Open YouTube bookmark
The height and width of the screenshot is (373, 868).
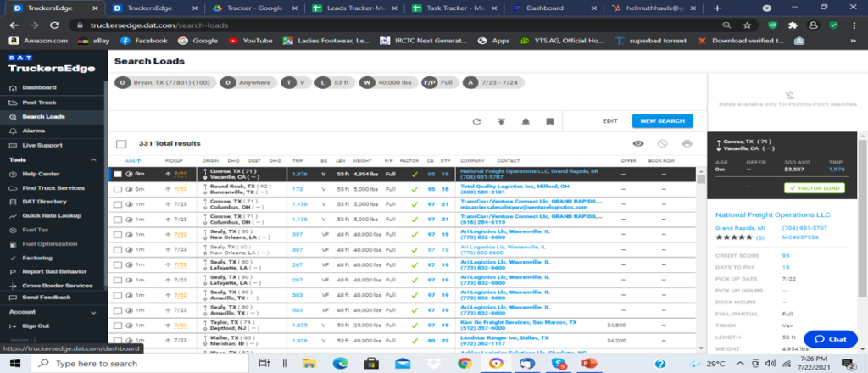[251, 41]
